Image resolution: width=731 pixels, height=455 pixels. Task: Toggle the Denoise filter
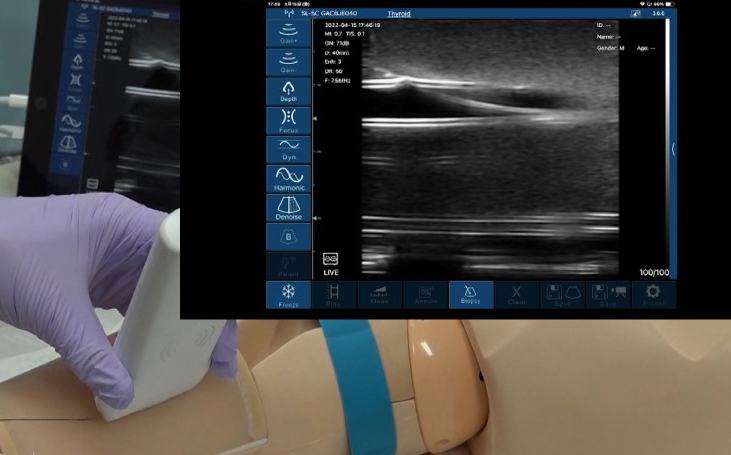(289, 208)
